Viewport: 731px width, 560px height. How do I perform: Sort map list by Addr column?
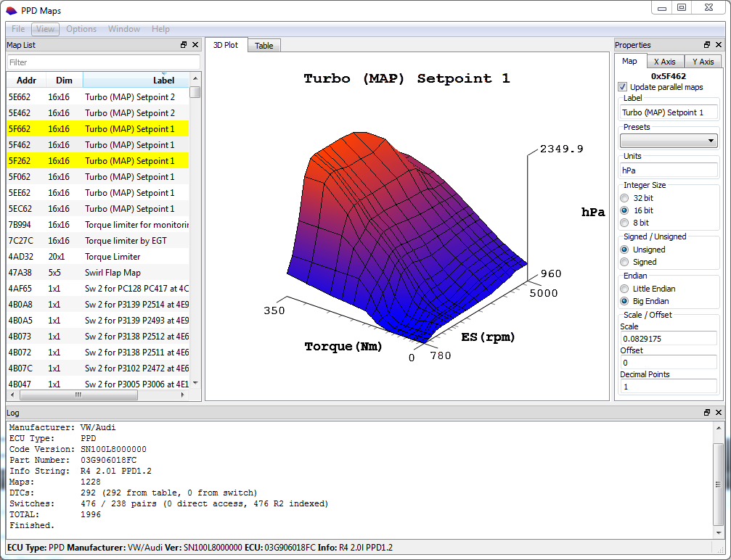pos(26,80)
